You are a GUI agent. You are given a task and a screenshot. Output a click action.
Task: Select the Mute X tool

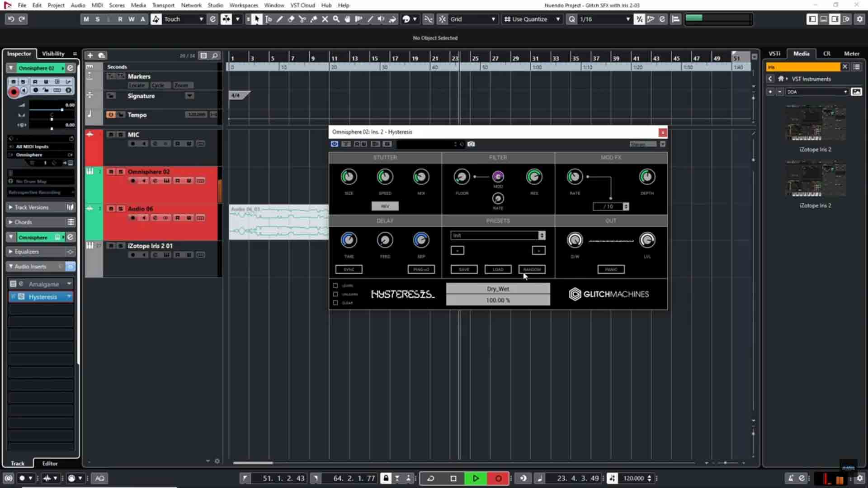[x=325, y=19]
